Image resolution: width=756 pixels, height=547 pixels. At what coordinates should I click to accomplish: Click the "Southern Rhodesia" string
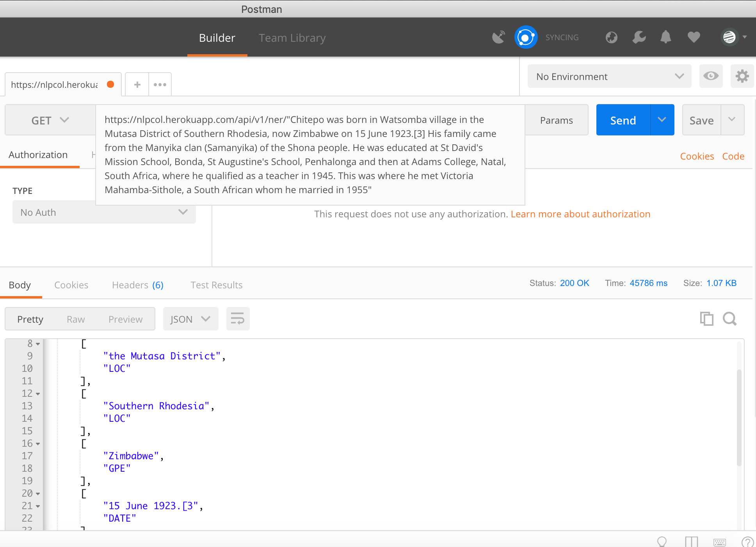(x=157, y=406)
